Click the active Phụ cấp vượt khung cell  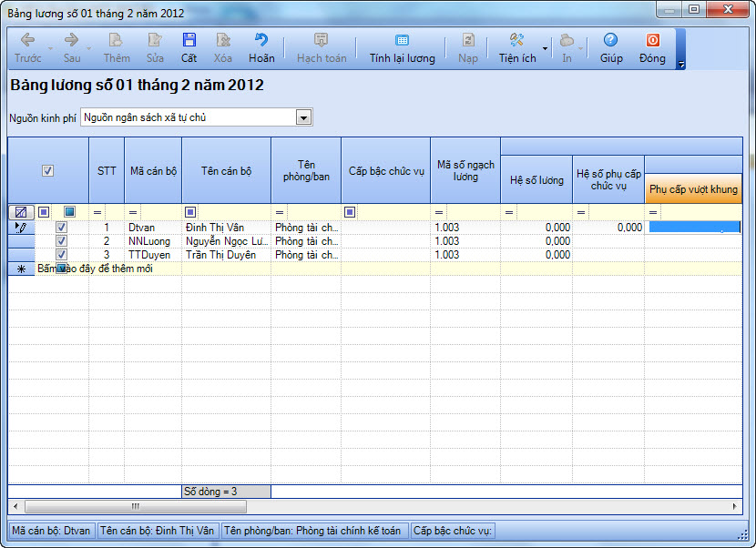(x=694, y=228)
